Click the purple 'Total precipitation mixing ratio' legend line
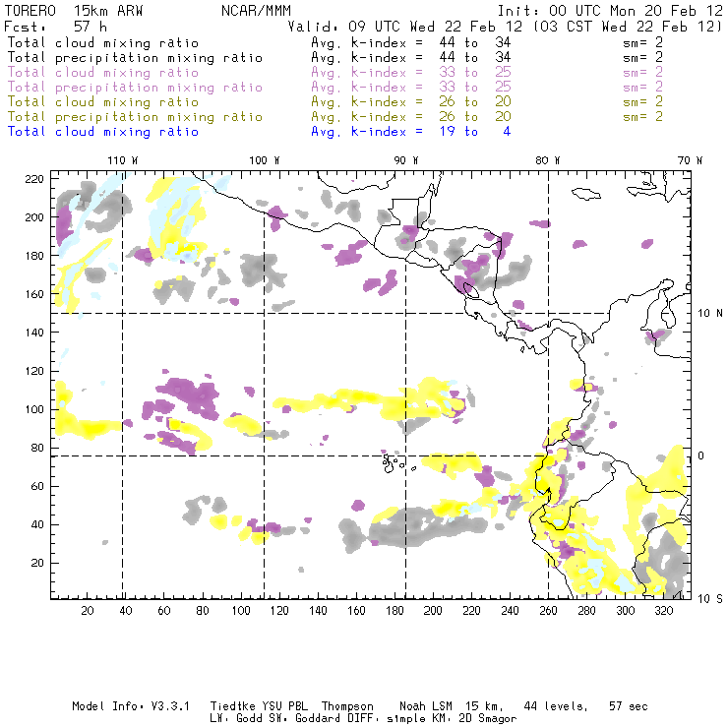Screen dimensions: 728x728 (135, 88)
